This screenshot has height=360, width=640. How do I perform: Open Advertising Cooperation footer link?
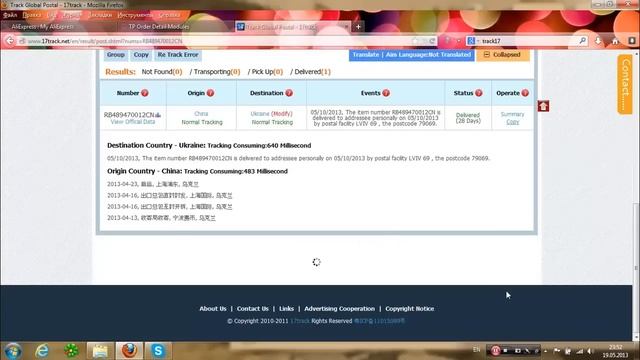339,309
